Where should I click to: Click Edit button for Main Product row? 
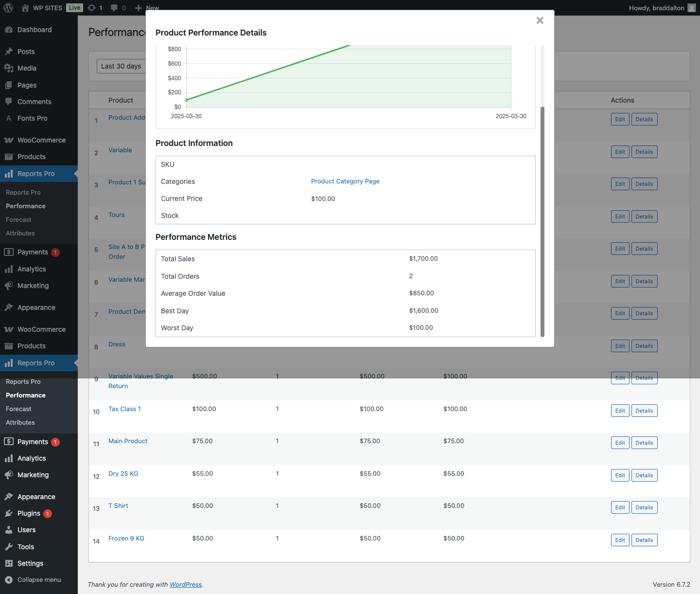pyautogui.click(x=620, y=443)
